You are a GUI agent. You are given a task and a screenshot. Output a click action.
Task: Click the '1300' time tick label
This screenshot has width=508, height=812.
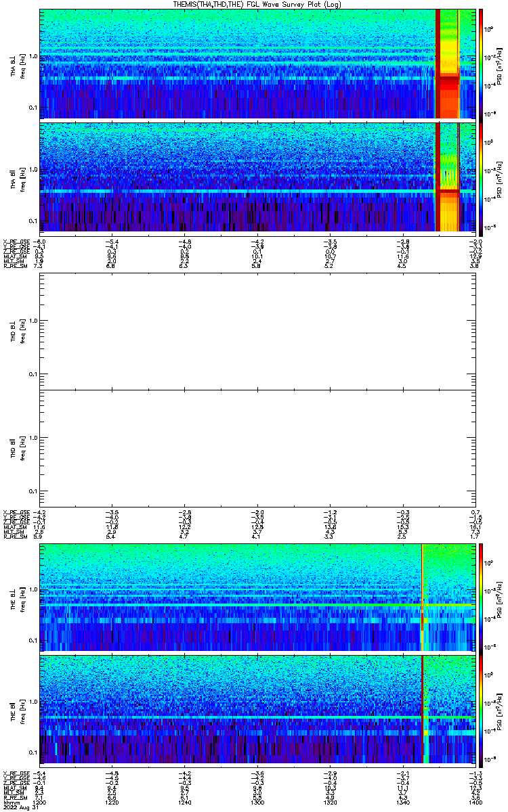pyautogui.click(x=257, y=802)
